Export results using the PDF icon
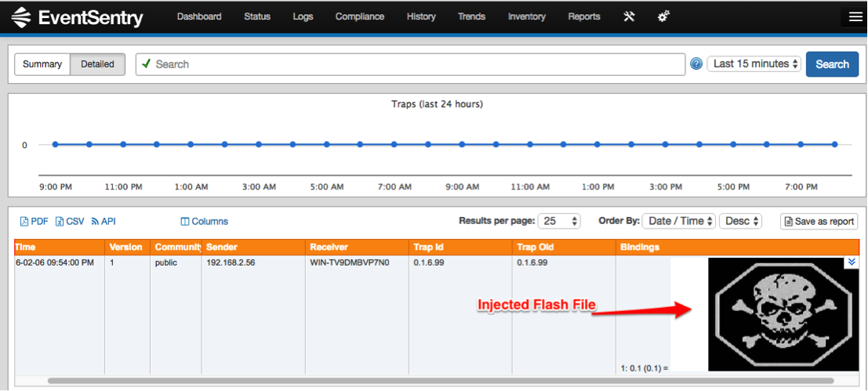The height and width of the screenshot is (391, 868). click(24, 222)
